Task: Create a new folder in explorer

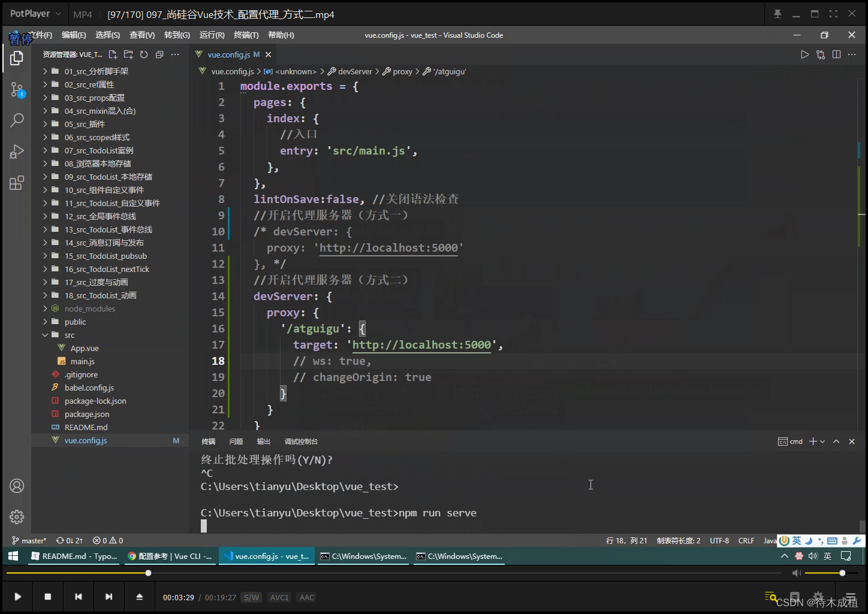Action: pos(128,55)
